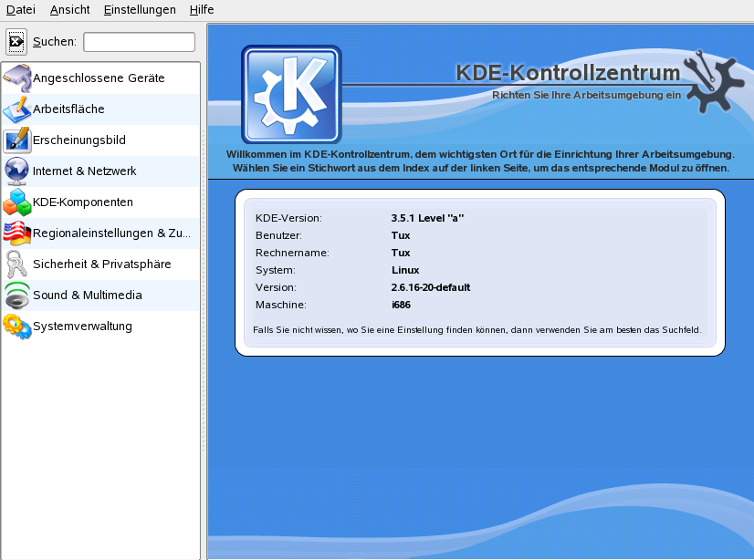The image size is (754, 560).
Task: Click the KDE-Kontrollzentrum heading text
Action: (568, 73)
